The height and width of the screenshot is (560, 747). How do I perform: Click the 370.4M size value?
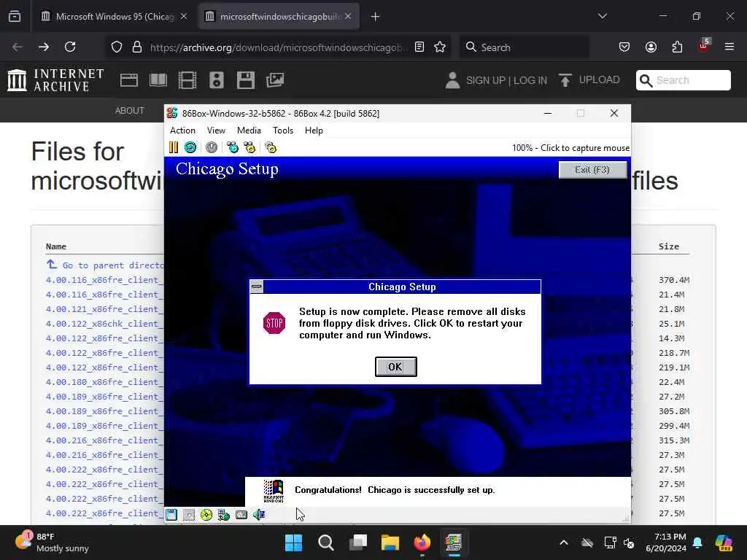(x=674, y=280)
